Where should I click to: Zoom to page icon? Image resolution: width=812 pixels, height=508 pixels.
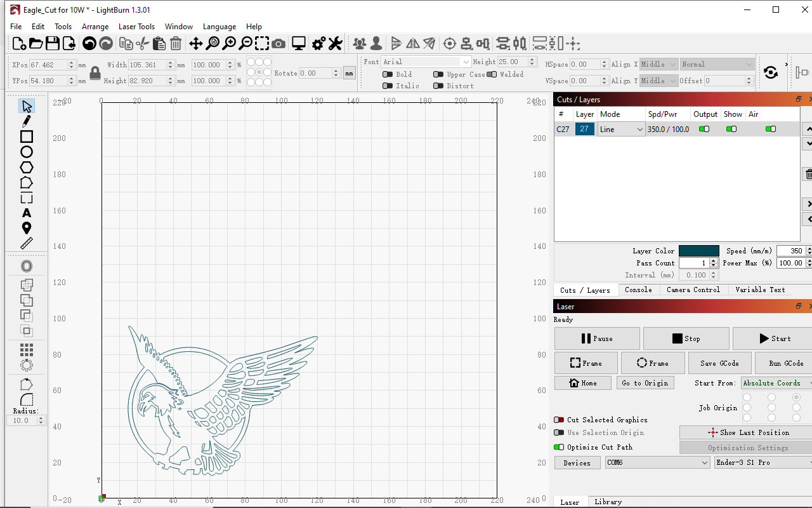[x=213, y=44]
